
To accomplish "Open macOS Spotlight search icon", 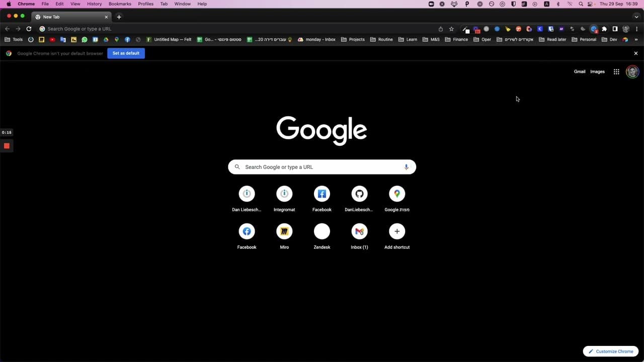I will (x=581, y=4).
